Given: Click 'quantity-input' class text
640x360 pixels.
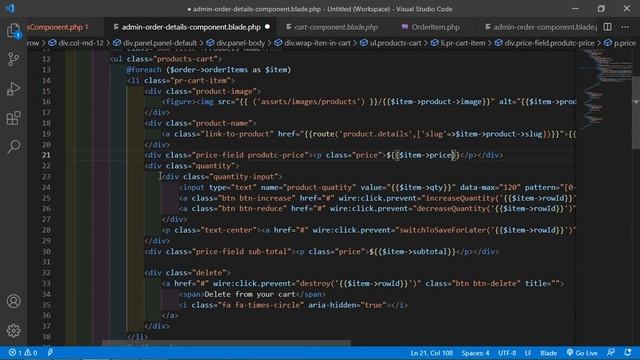Looking at the screenshot, I should coord(246,177).
